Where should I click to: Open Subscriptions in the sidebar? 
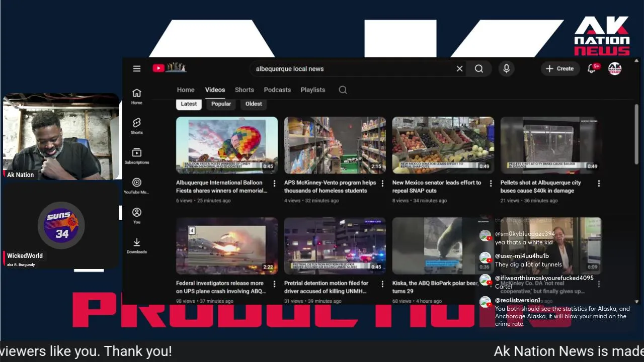(137, 156)
